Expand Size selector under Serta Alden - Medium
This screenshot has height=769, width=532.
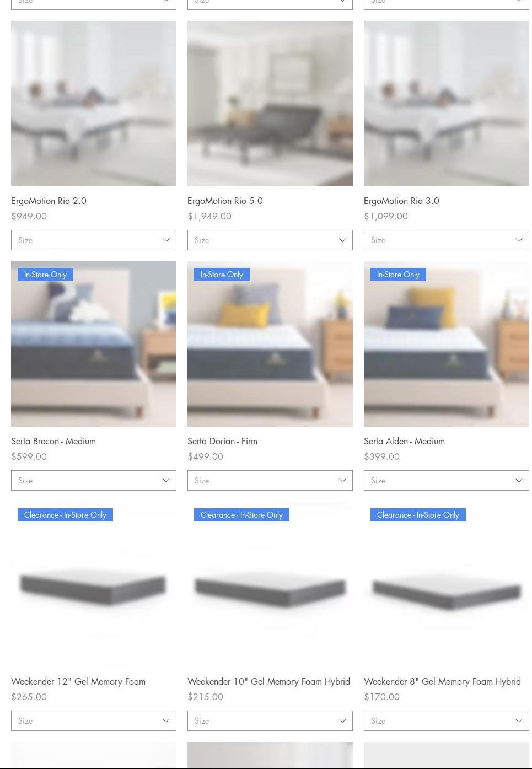pos(447,481)
